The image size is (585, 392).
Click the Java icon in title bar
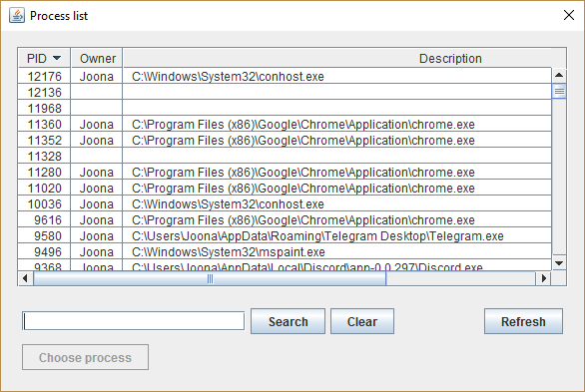point(17,16)
